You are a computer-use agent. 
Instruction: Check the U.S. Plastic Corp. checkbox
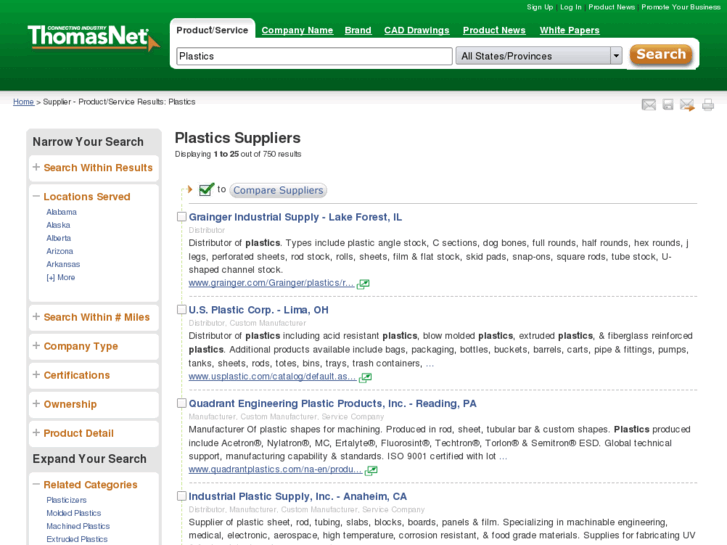(182, 309)
